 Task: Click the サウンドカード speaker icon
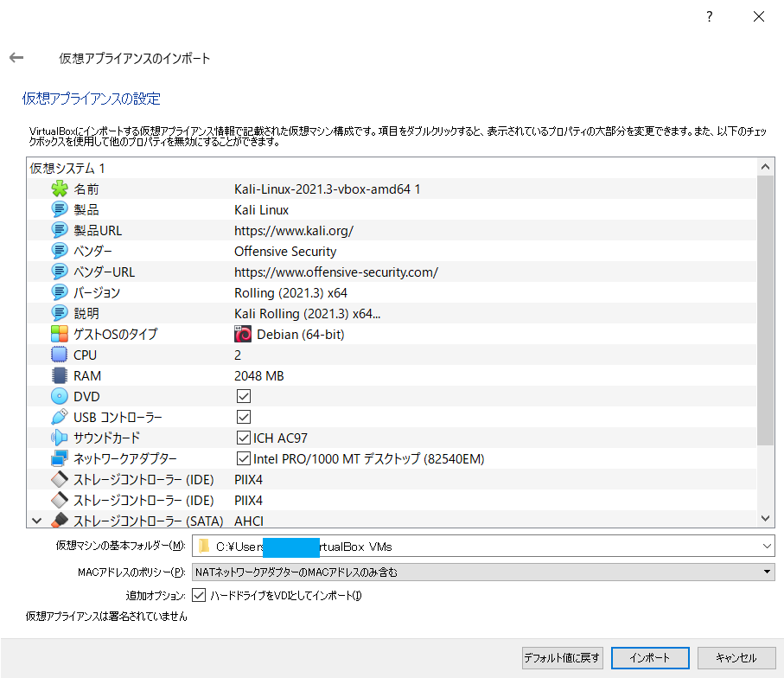(60, 438)
